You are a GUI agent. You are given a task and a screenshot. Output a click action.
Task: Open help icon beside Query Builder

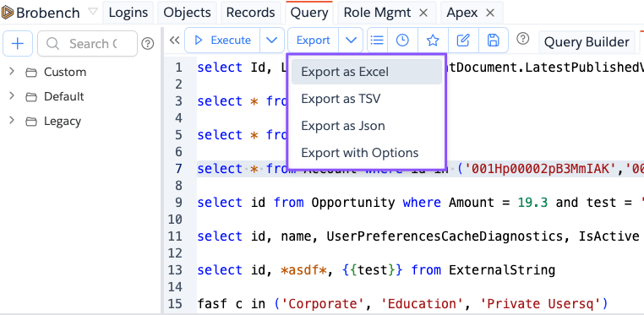click(x=522, y=39)
